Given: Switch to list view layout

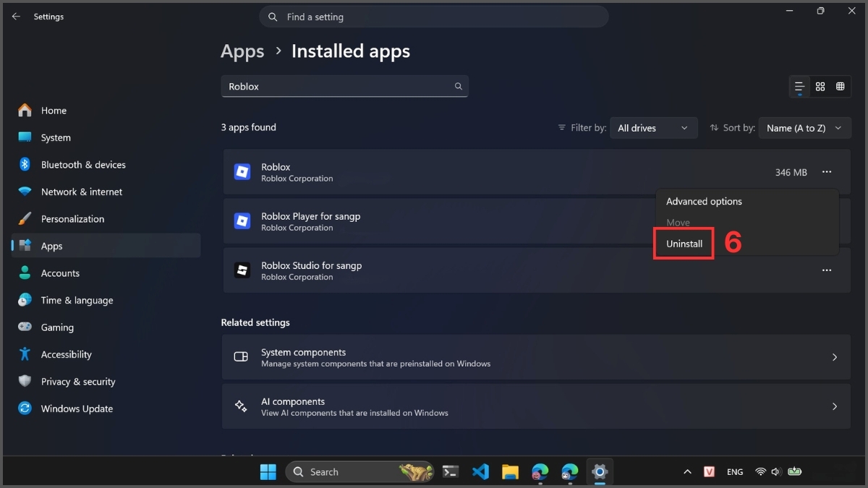Looking at the screenshot, I should pyautogui.click(x=799, y=87).
